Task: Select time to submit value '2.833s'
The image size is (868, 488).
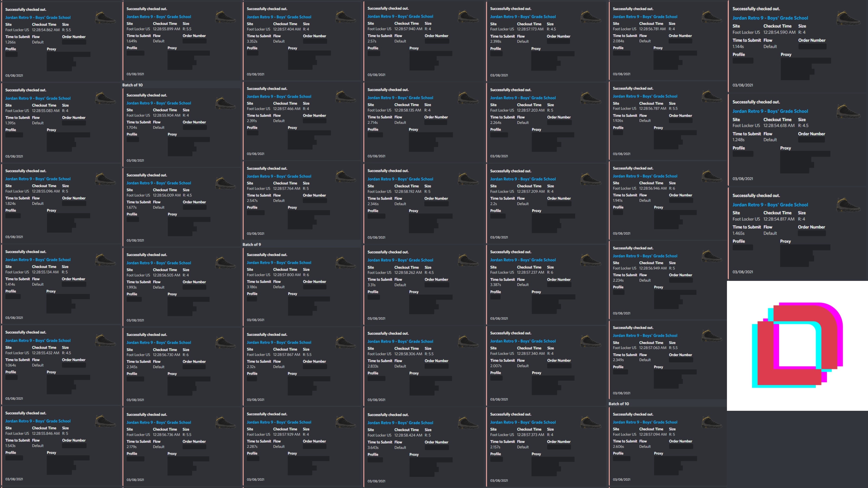Action: point(373,366)
